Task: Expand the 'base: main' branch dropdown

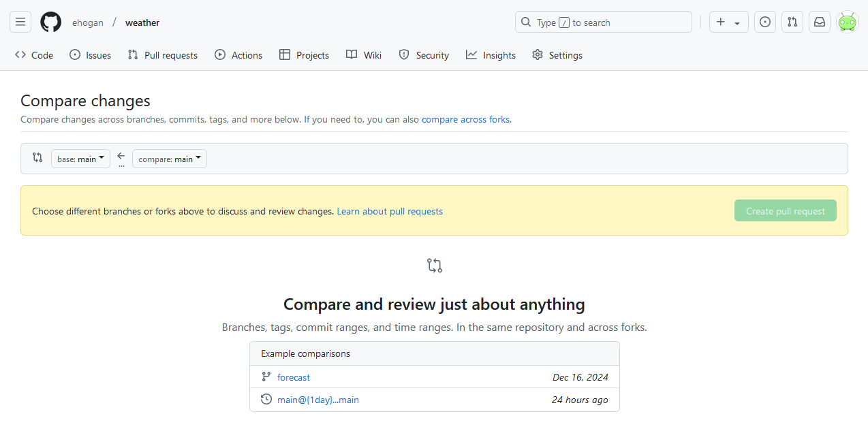Action: 80,159
